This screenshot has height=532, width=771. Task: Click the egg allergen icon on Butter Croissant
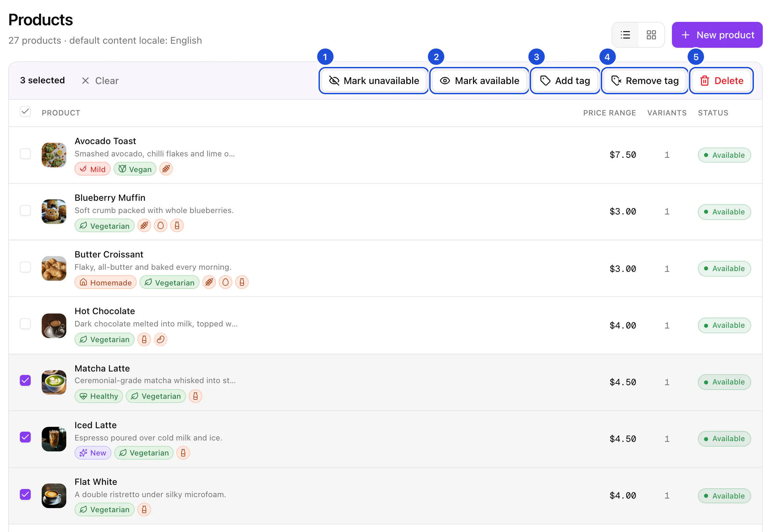coord(226,282)
